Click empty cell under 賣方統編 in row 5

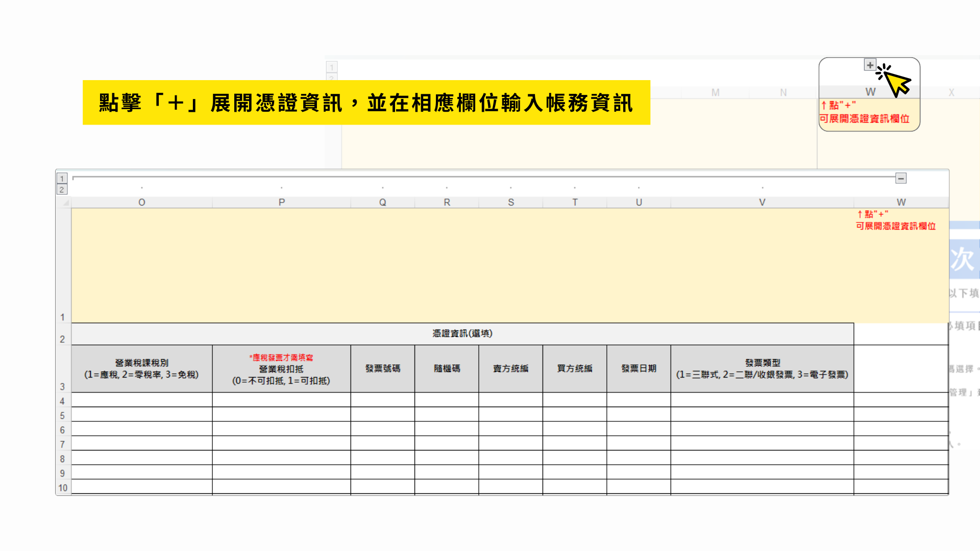tap(510, 414)
